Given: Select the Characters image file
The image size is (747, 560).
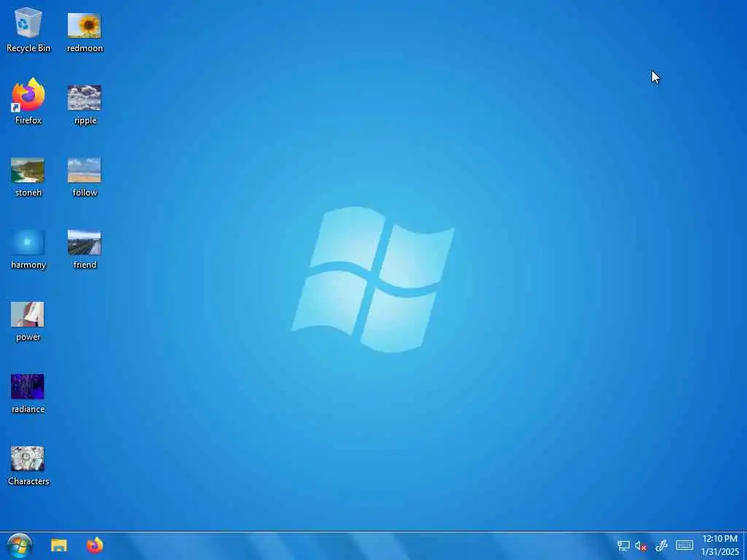Looking at the screenshot, I should tap(28, 466).
